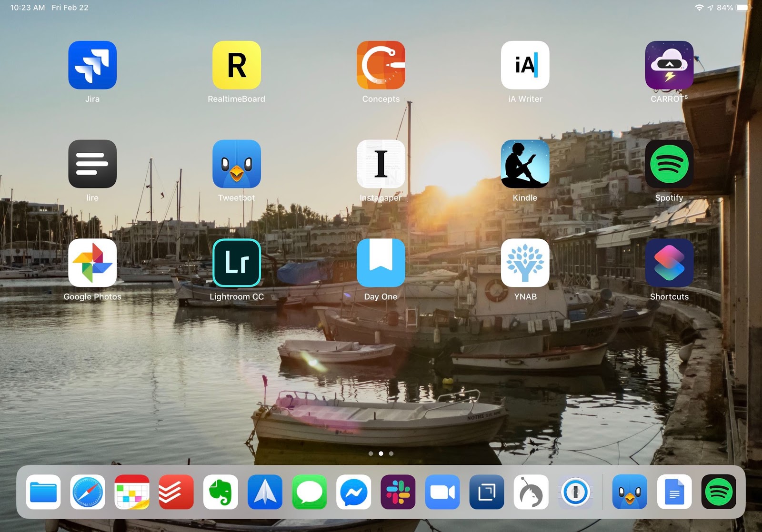Open Facebook Messenger in the dock
This screenshot has height=532, width=762.
point(354,492)
